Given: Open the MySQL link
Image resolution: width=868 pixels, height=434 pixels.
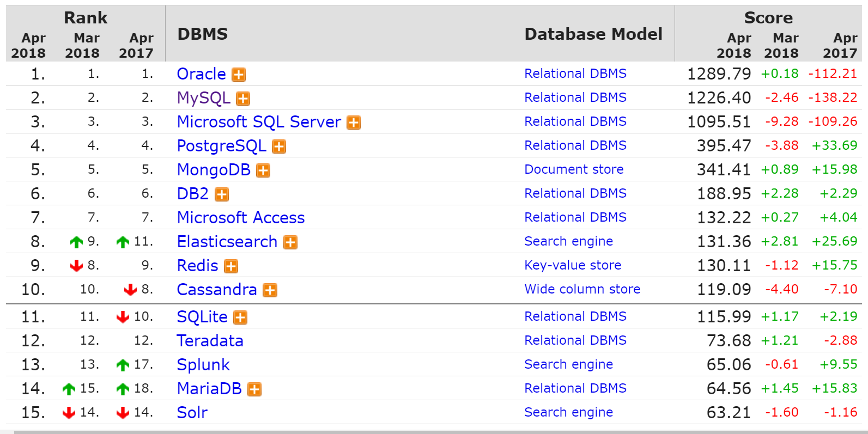Looking at the screenshot, I should click(x=204, y=98).
